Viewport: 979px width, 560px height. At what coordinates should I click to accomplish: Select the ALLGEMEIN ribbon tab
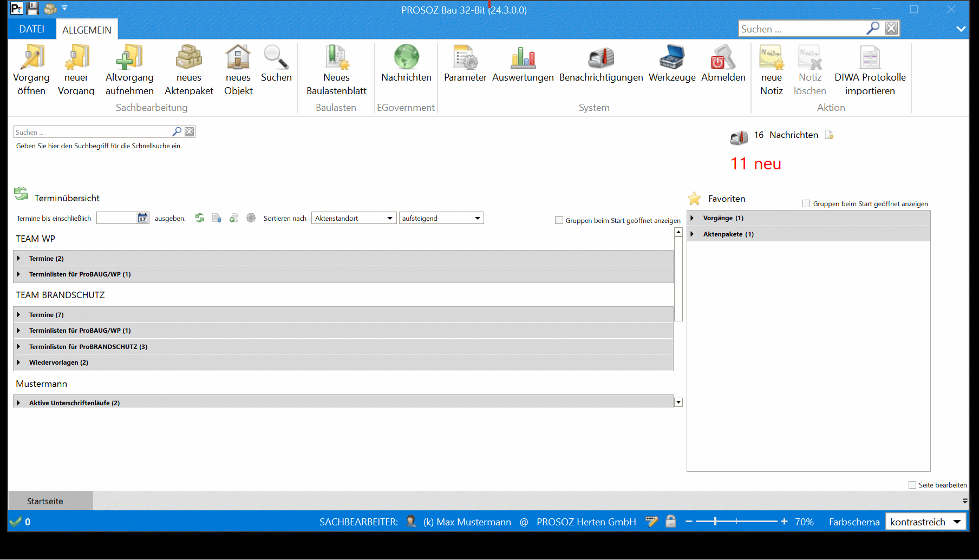[87, 30]
